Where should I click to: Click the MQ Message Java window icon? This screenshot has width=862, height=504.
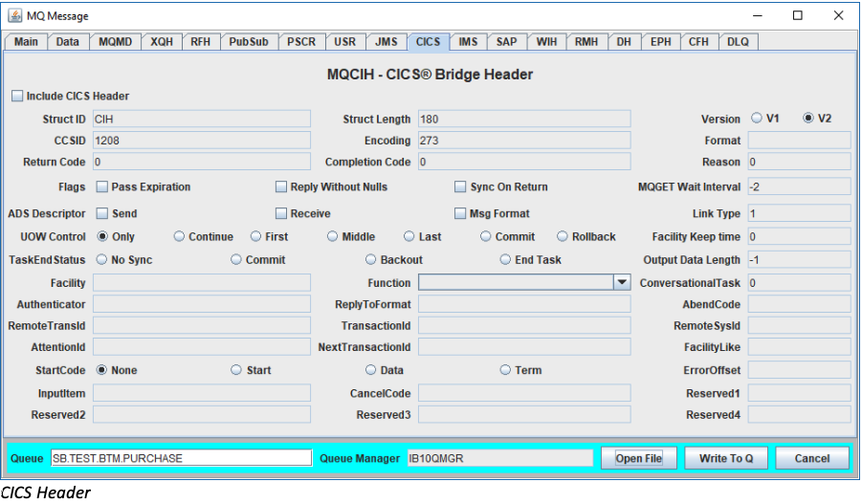(15, 15)
